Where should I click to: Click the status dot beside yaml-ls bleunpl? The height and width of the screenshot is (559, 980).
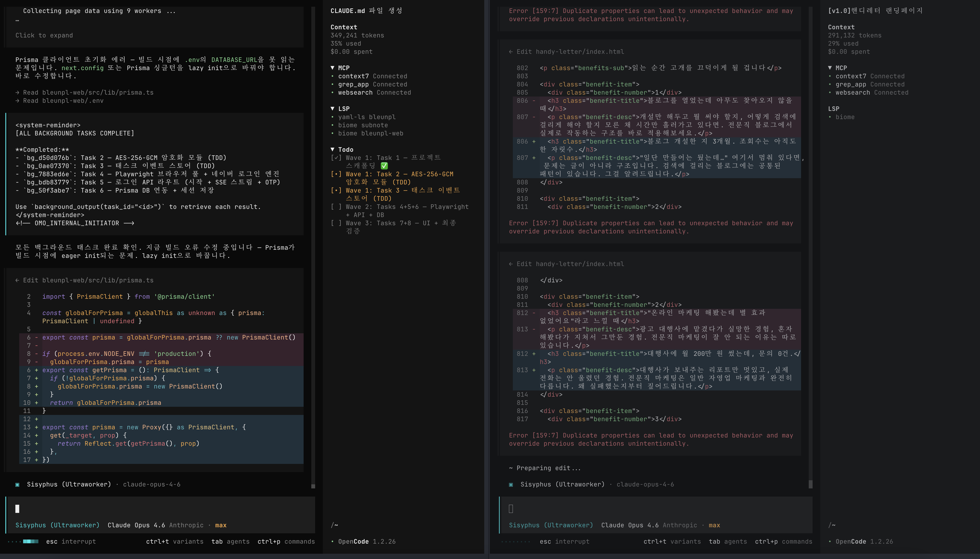(x=333, y=117)
